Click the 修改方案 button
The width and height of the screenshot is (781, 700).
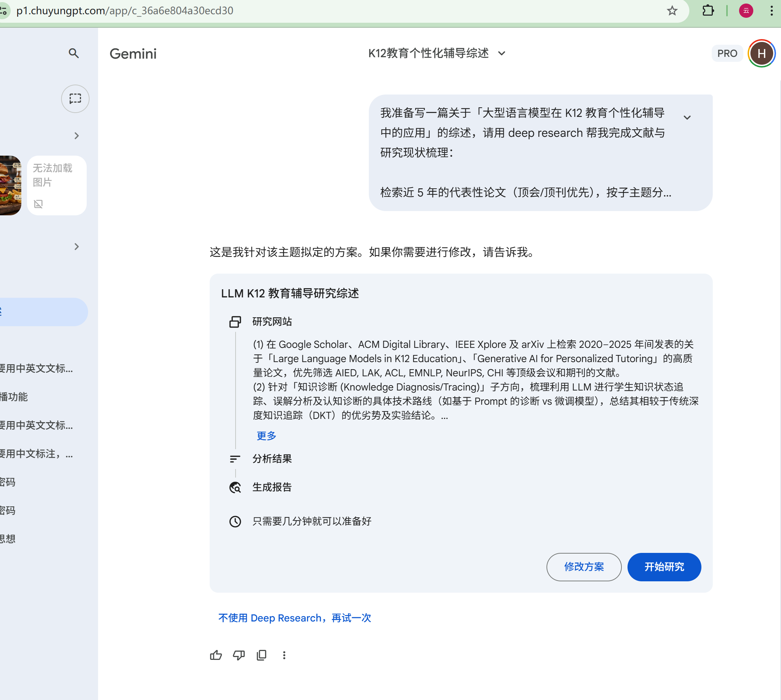point(583,566)
